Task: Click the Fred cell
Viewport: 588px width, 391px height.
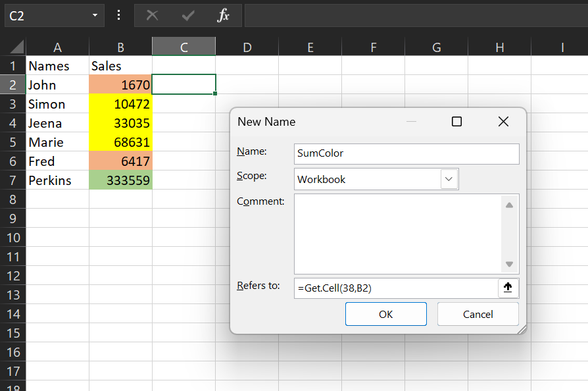Action: click(57, 161)
